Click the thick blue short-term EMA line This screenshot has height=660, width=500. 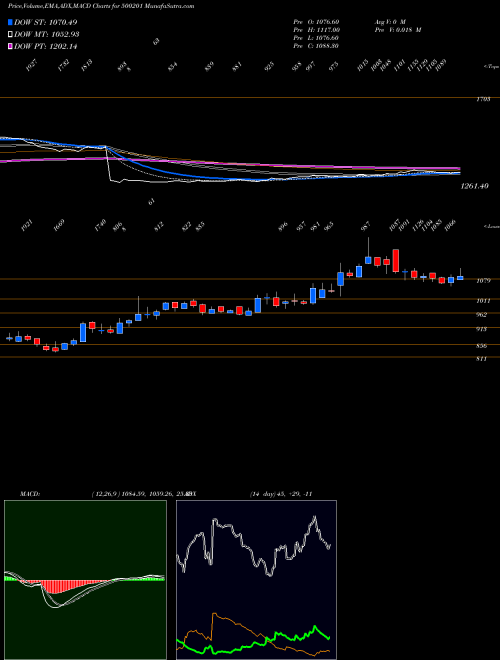[x=168, y=174]
